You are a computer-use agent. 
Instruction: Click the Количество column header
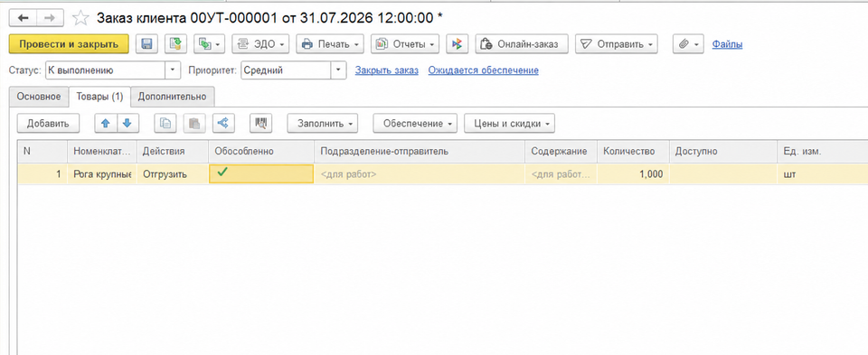coord(633,151)
